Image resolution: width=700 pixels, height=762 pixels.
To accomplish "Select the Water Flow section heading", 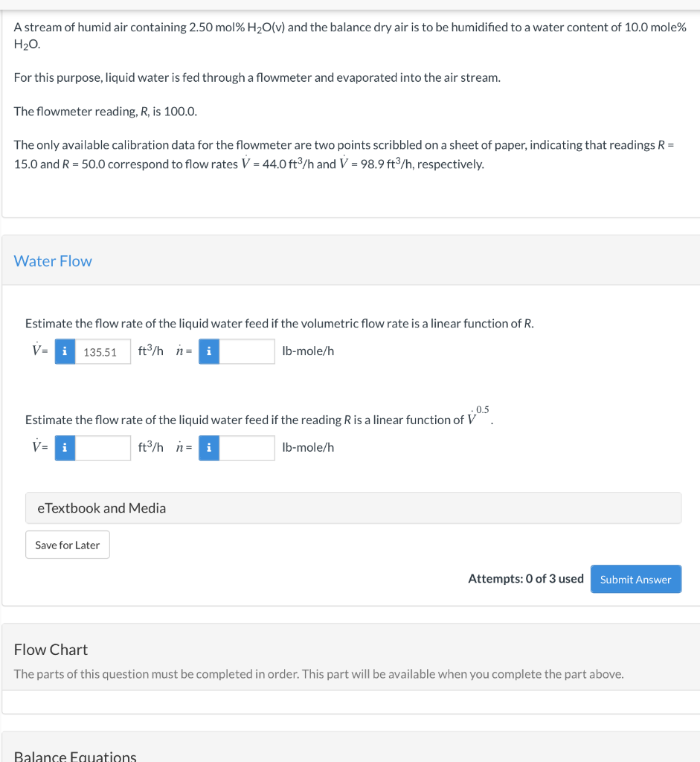I will (53, 261).
